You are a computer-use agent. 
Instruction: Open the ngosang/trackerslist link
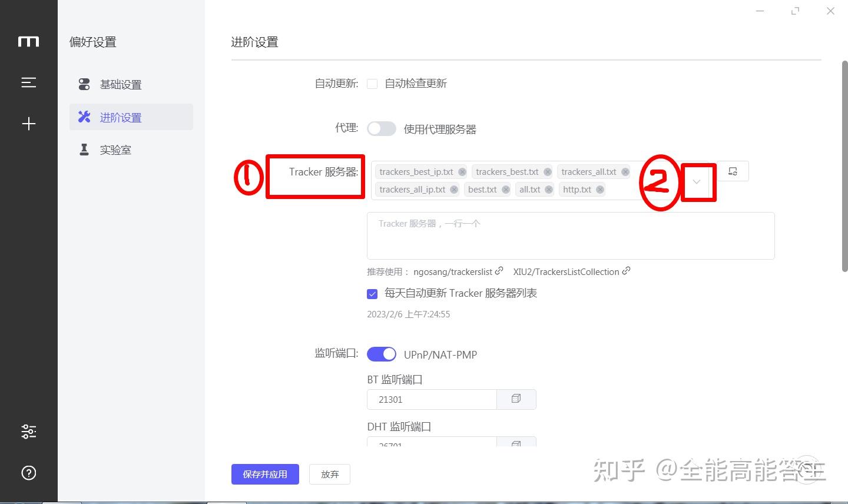pos(453,271)
